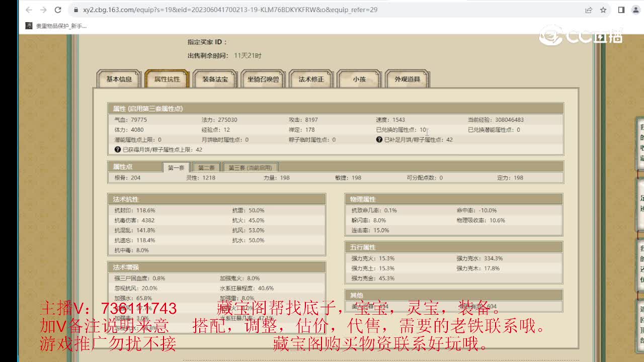
Task: Switch to the 外观道具 tab
Action: point(408,79)
